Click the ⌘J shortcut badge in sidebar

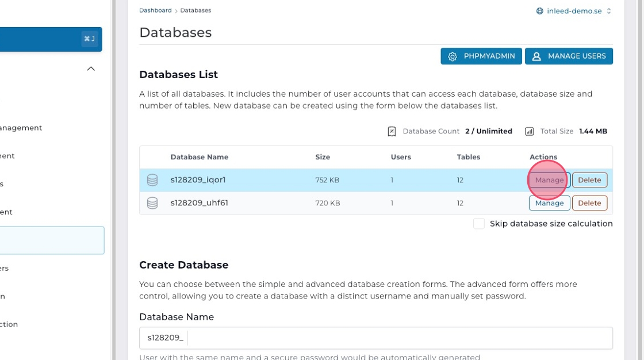pos(89,39)
